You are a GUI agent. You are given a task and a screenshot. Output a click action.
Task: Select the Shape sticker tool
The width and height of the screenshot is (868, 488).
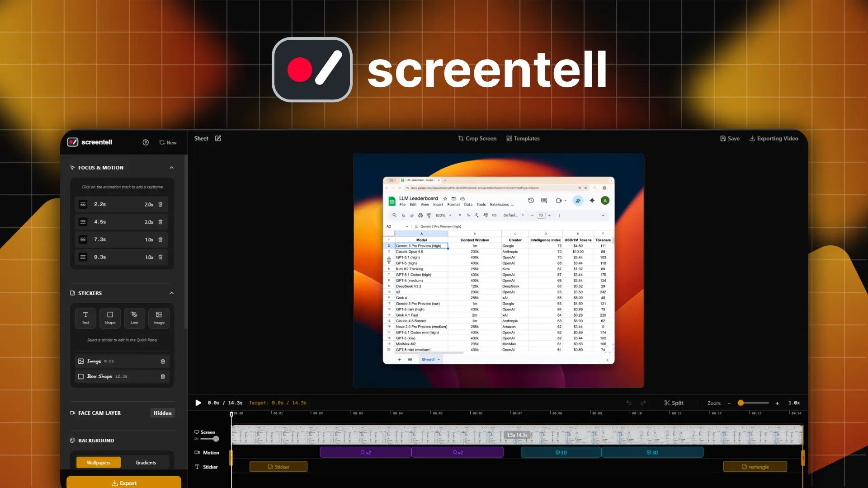[x=110, y=318]
